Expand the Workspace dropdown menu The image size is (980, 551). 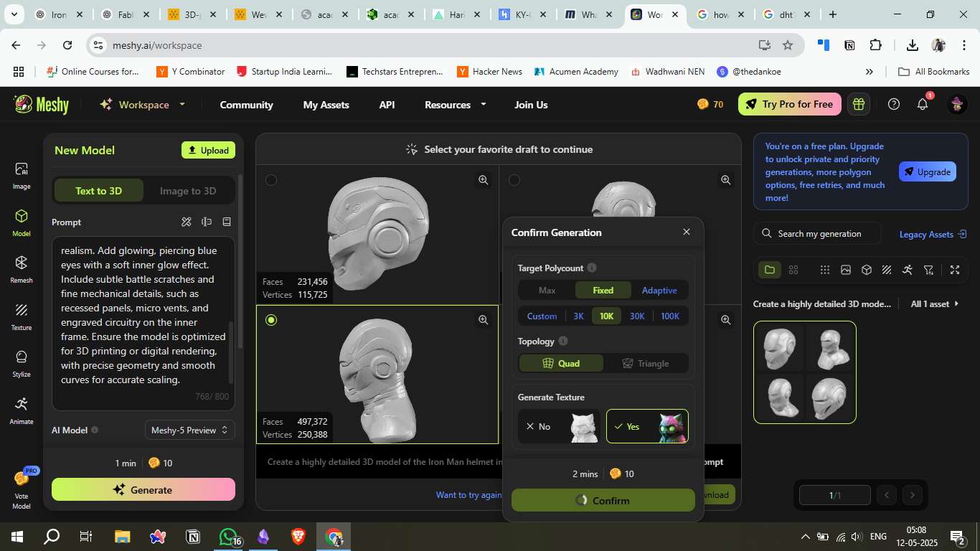pyautogui.click(x=182, y=104)
